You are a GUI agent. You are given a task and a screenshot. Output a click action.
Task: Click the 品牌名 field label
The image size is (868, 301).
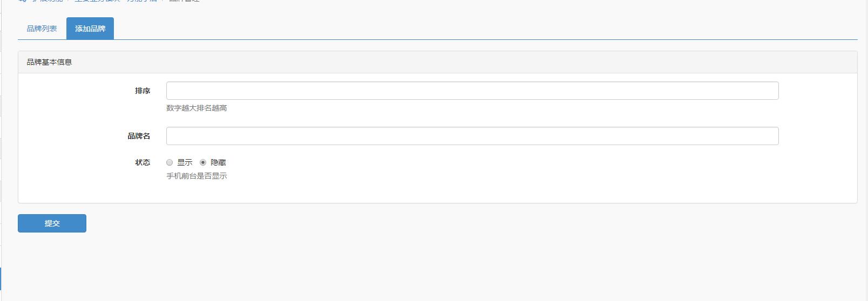[x=139, y=136]
